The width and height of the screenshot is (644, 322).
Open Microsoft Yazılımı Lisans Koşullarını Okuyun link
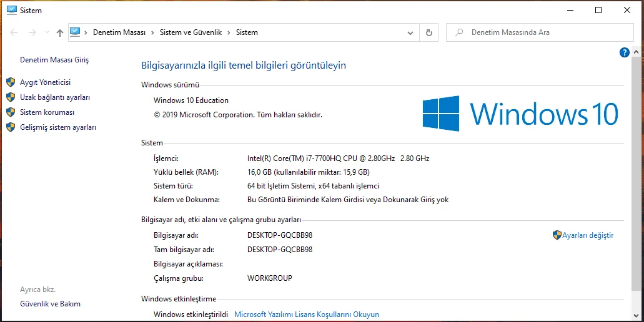tap(307, 315)
